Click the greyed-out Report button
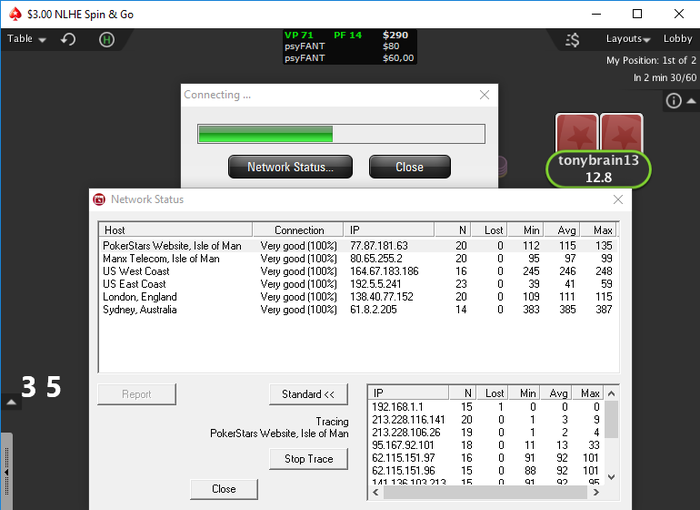This screenshot has width=700, height=510. coord(137,394)
